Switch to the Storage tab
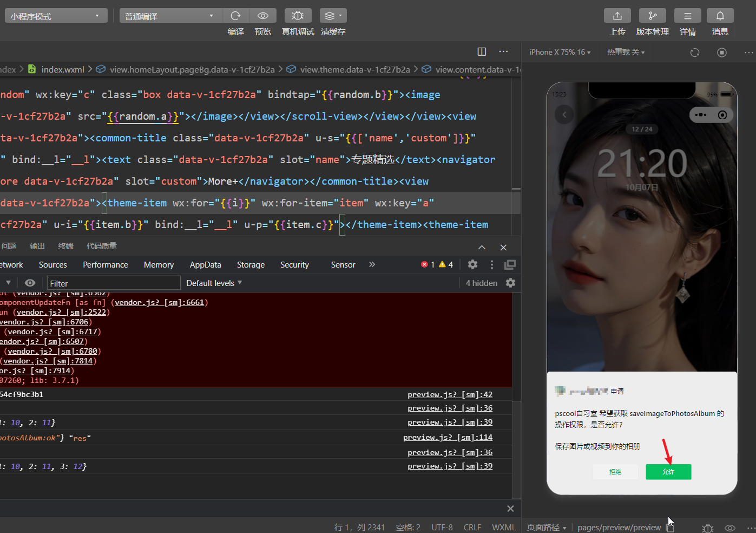Screen dimensions: 756x533 [x=251, y=265]
